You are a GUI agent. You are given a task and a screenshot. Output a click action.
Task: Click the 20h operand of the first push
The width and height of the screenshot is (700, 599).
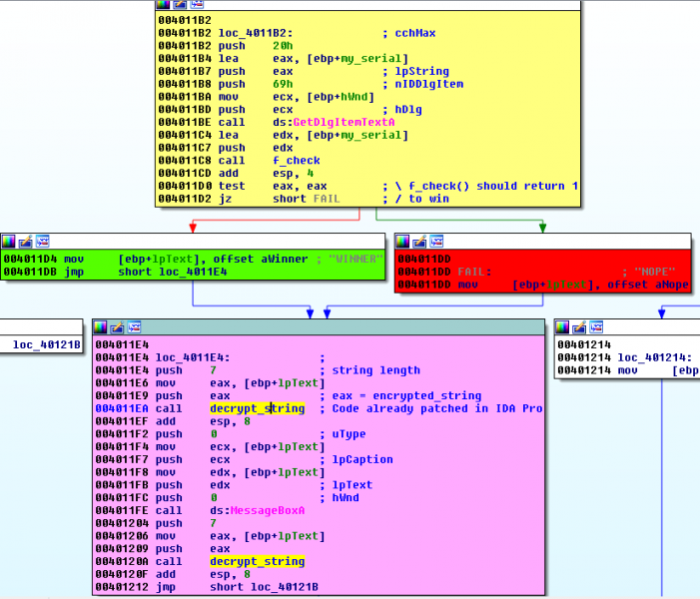pyautogui.click(x=283, y=46)
